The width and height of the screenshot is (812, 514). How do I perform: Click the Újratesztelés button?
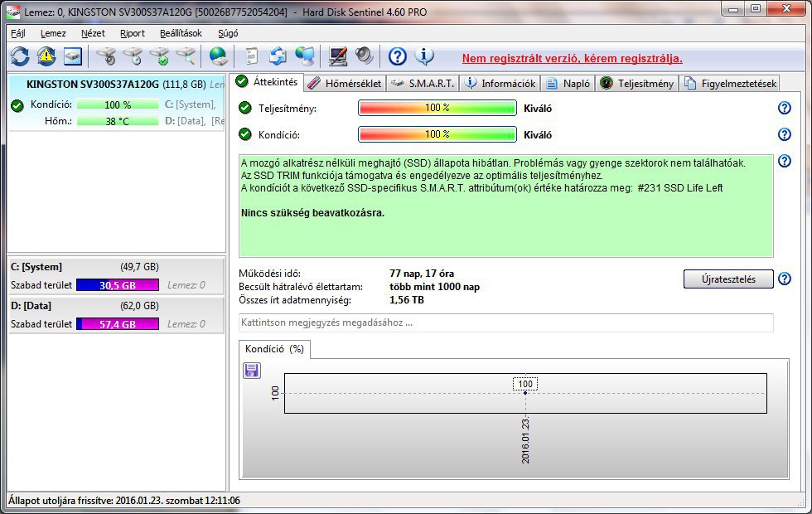coord(728,279)
